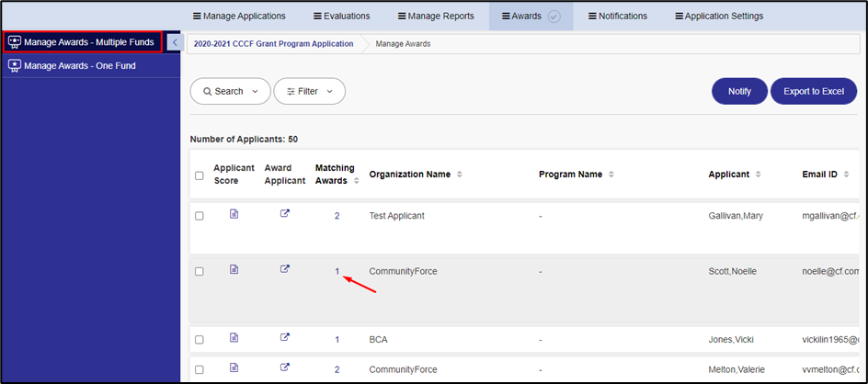Sort by Matching Awards column arrows
The width and height of the screenshot is (868, 384).
pyautogui.click(x=357, y=181)
